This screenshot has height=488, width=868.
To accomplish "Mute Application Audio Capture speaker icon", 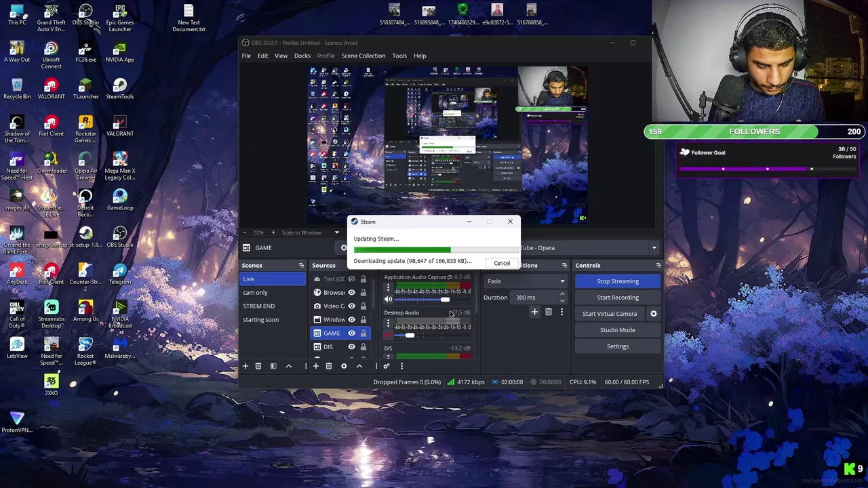I will click(388, 300).
